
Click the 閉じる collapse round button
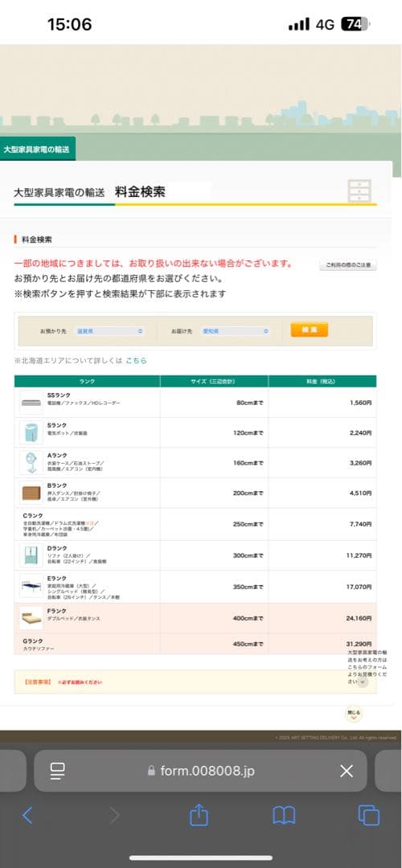click(354, 714)
